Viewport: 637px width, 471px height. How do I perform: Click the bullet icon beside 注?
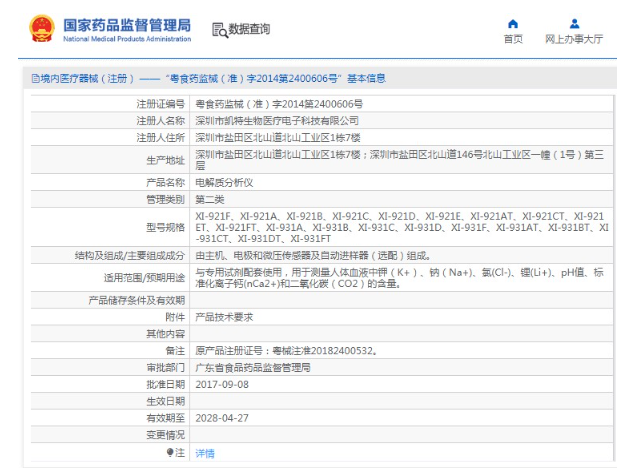pos(170,452)
